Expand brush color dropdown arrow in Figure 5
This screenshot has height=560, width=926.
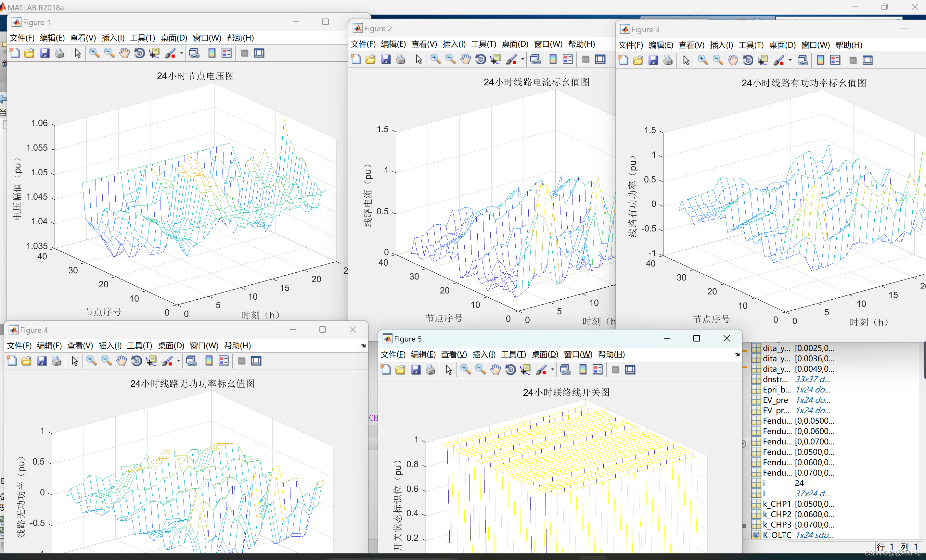[552, 370]
